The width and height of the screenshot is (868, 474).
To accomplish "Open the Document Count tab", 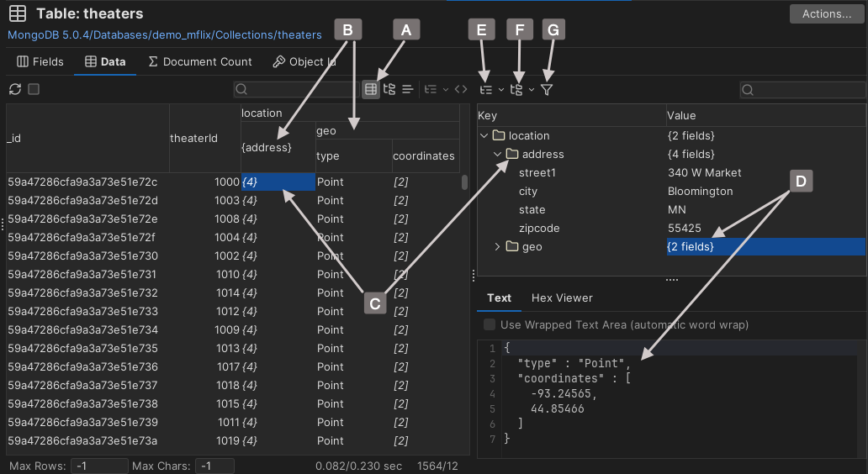I will (x=200, y=61).
